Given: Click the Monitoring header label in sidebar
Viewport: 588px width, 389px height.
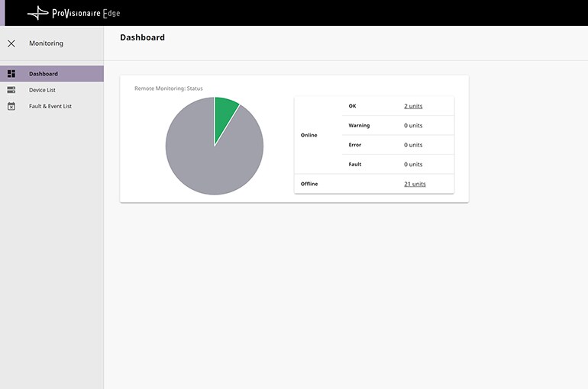Looking at the screenshot, I should (46, 43).
